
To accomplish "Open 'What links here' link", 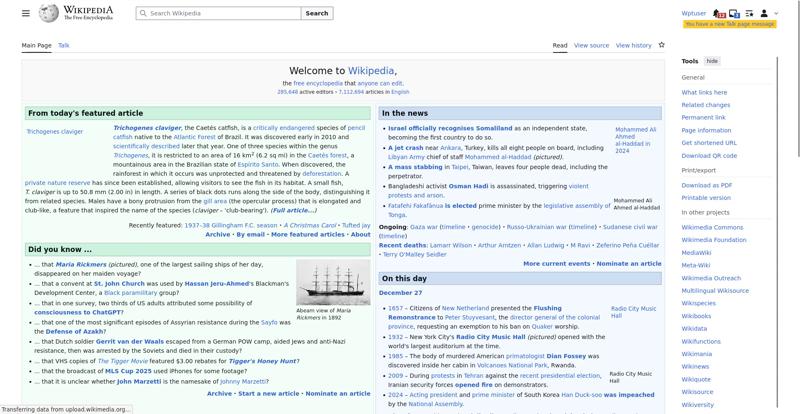I will (704, 92).
